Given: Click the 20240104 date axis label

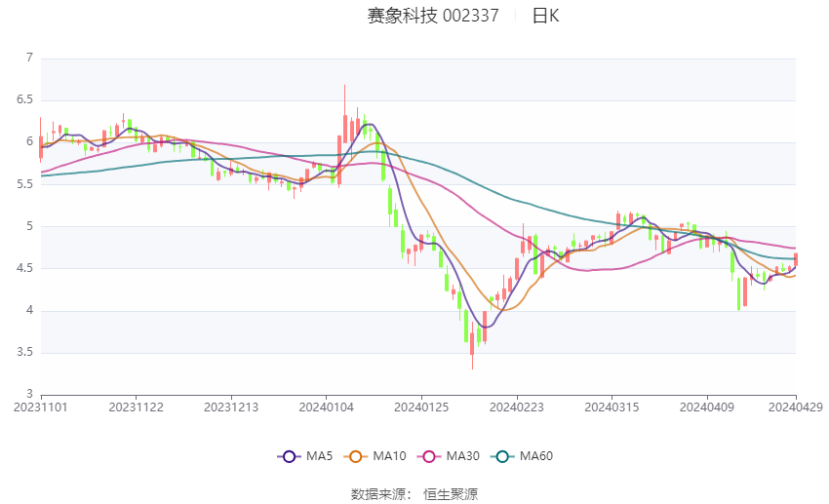Looking at the screenshot, I should tap(326, 407).
